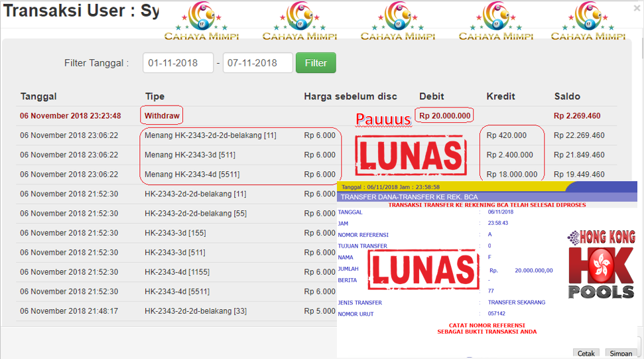Click the Kredit column header
The image size is (644, 359).
tap(501, 96)
